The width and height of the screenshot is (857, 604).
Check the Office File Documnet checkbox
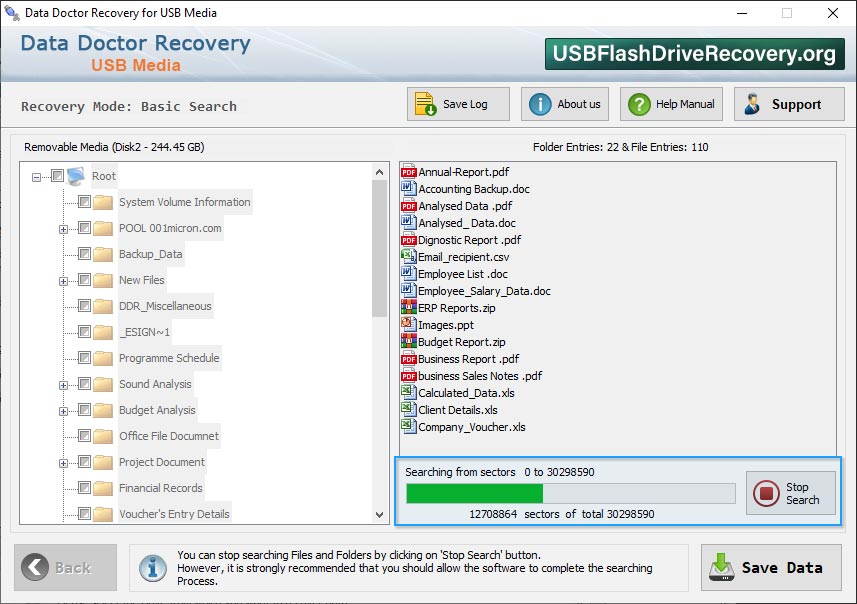84,436
